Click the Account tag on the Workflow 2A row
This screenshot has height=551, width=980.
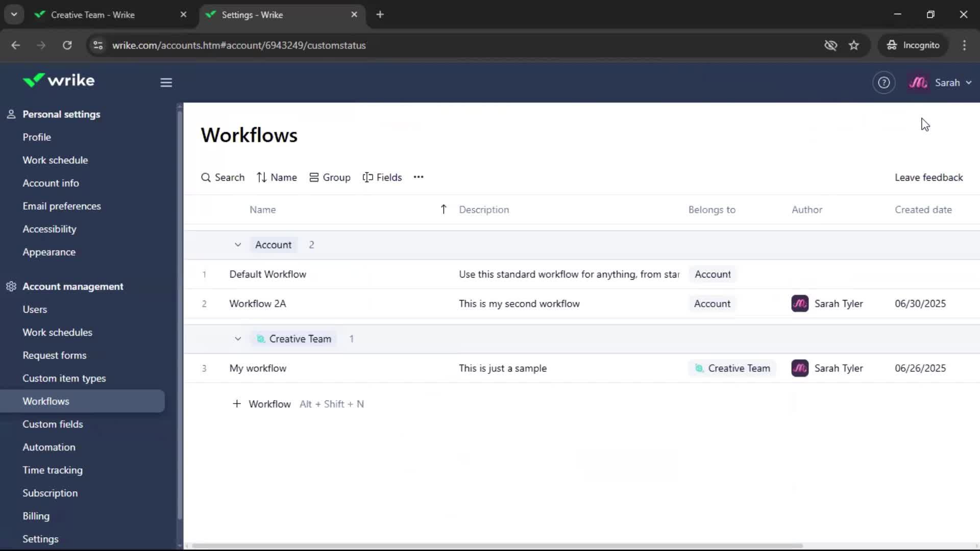click(x=712, y=304)
